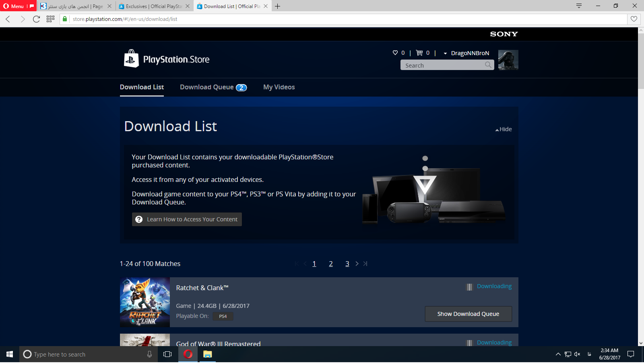Click Downloading status for God of War III
The width and height of the screenshot is (644, 363).
494,342
